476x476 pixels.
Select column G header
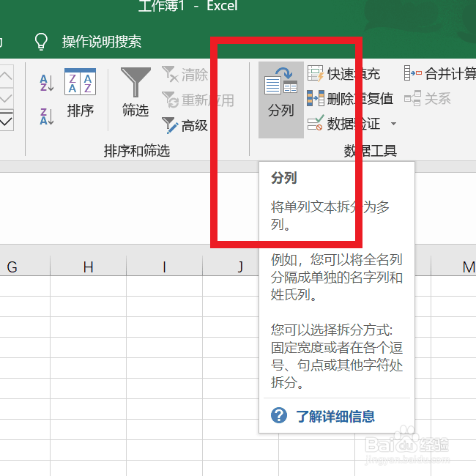(25, 267)
